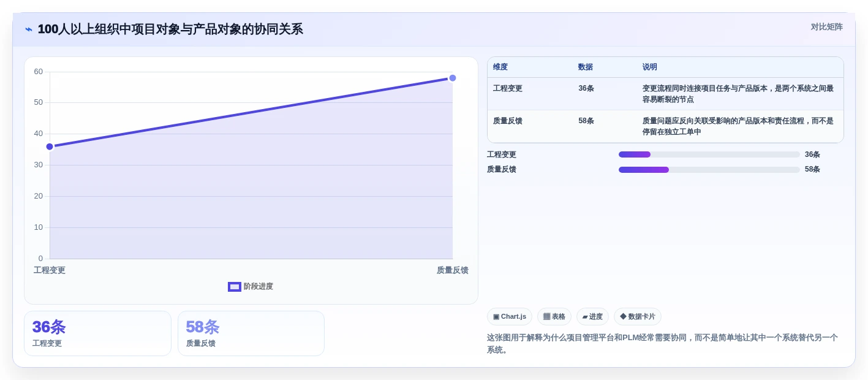Open the 58条 质量反馈 stat card
This screenshot has height=380, width=868.
pos(251,333)
